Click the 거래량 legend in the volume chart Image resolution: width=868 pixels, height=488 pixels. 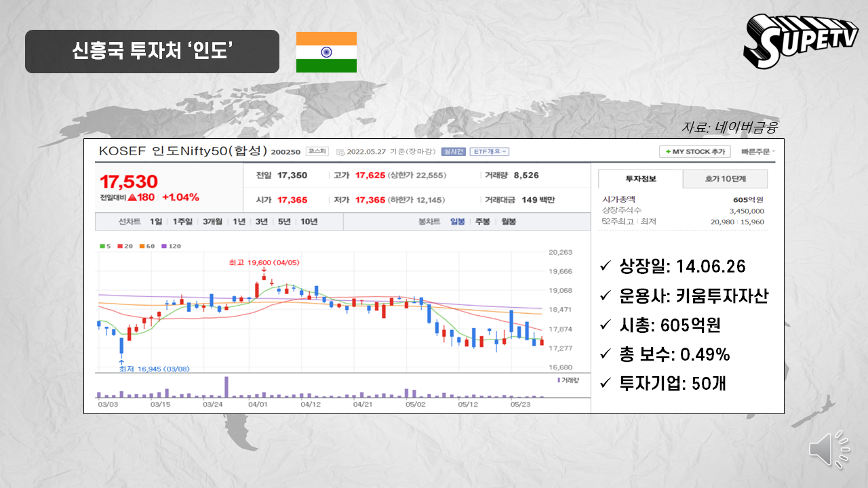[568, 380]
